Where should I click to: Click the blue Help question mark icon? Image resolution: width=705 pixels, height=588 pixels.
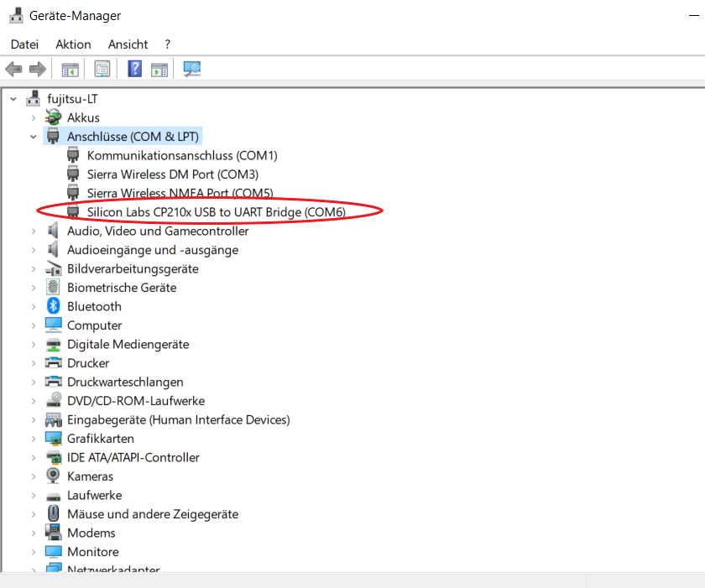134,69
